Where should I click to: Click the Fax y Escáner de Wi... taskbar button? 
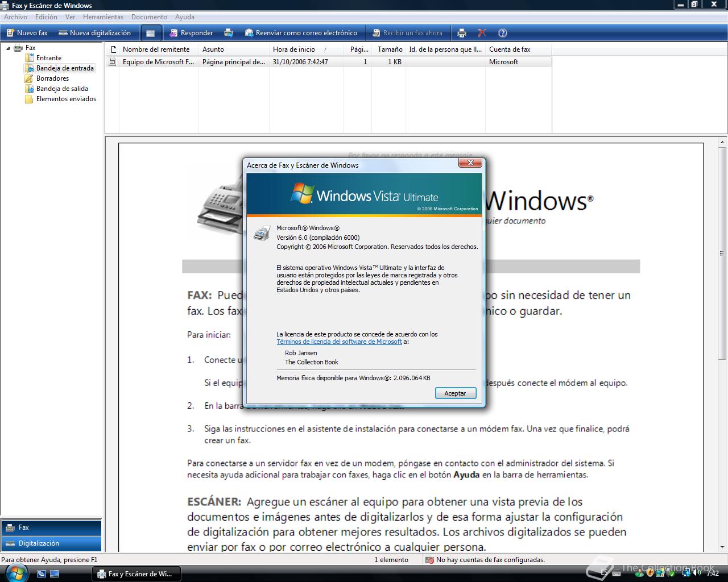pos(136,574)
